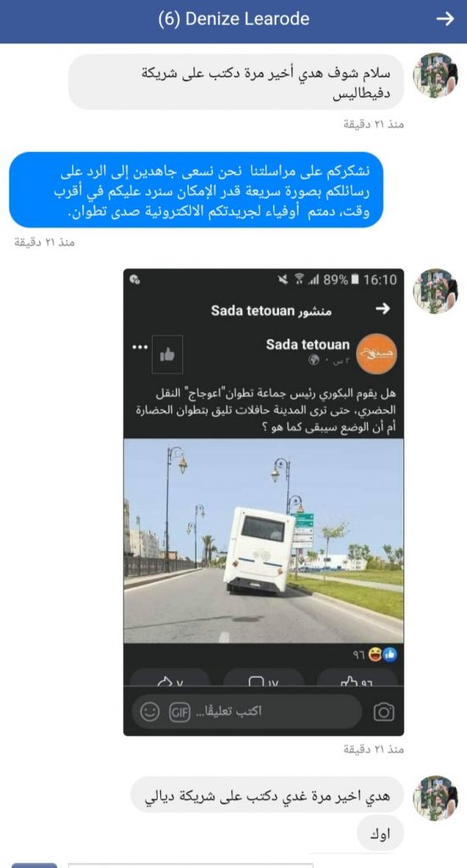
Task: Tap the camera icon in comment bar
Action: tap(383, 712)
